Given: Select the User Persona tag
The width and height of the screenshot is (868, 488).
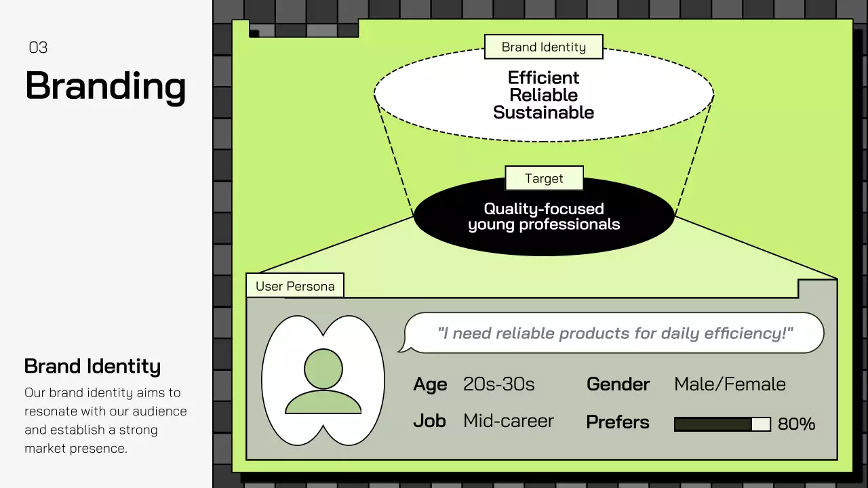Looking at the screenshot, I should click(295, 285).
